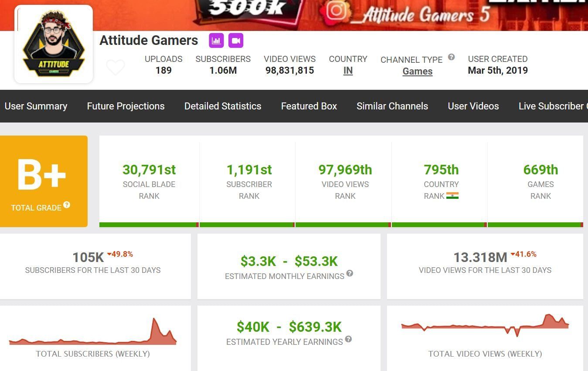Click the yearly earnings help icon
Image resolution: width=588 pixels, height=371 pixels.
pos(348,339)
